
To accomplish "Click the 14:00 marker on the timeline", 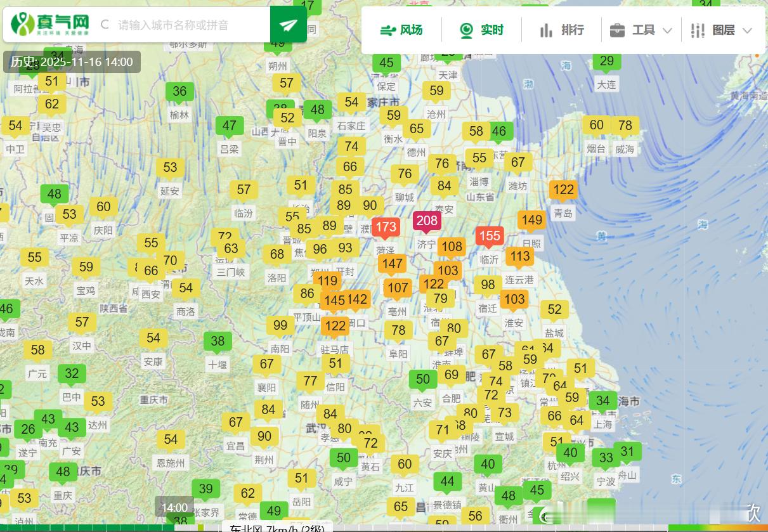I will pos(174,507).
